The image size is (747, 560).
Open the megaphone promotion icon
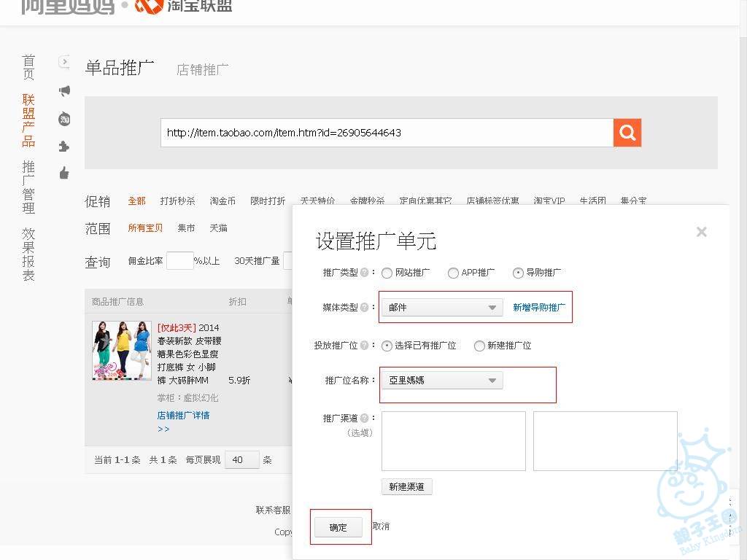click(64, 90)
